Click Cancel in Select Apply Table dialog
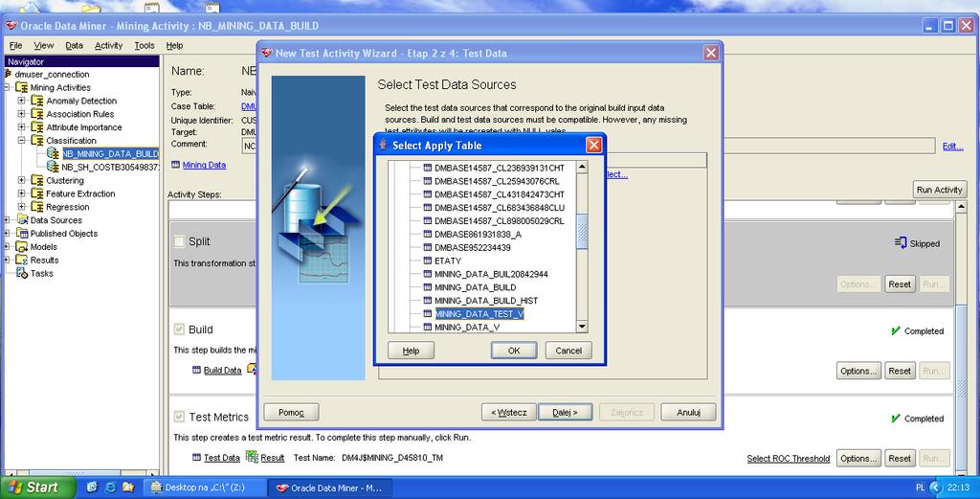980x499 pixels. (x=568, y=351)
